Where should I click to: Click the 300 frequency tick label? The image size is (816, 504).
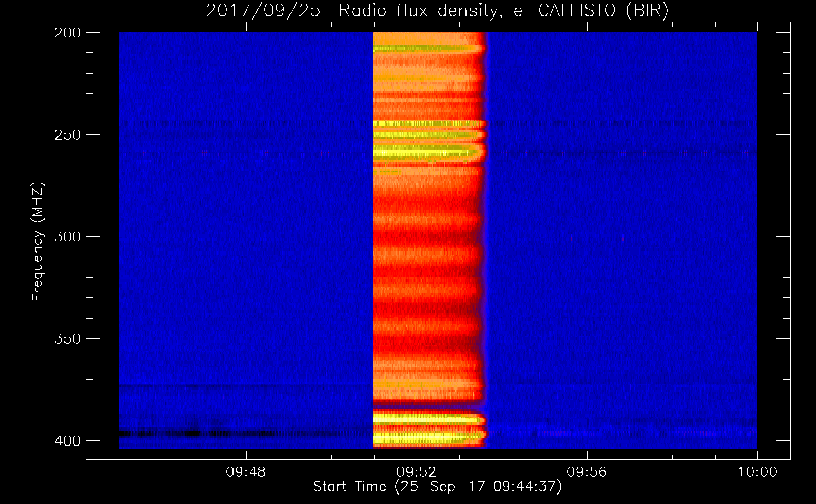[68, 237]
